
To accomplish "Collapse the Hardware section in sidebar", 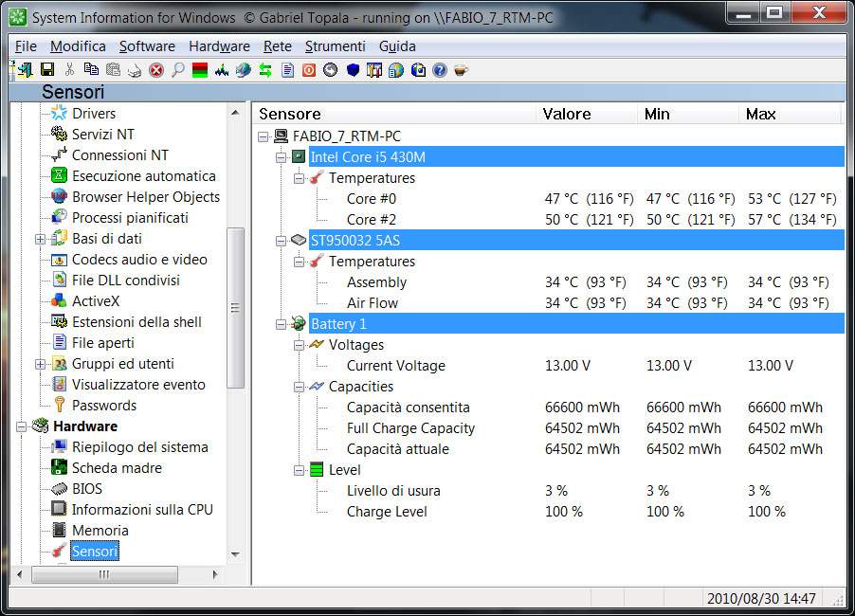I will [x=21, y=426].
